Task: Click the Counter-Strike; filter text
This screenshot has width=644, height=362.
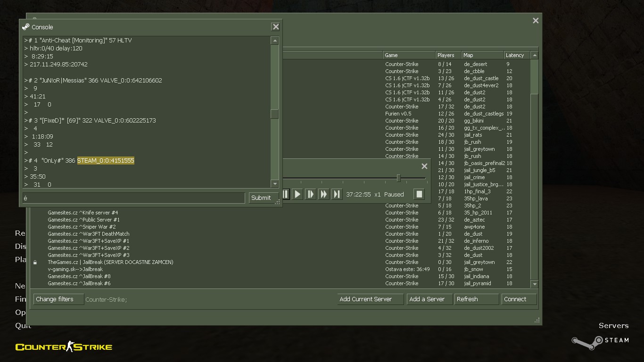Action: [106, 299]
